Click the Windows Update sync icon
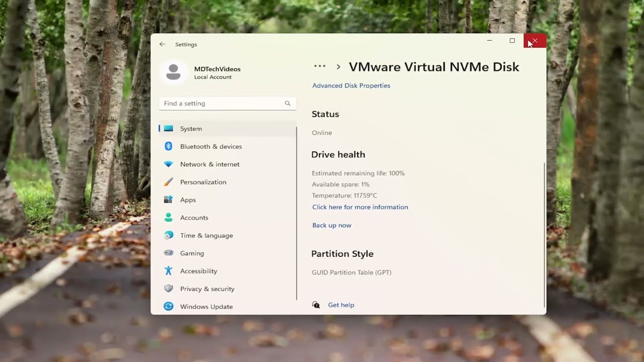This screenshot has width=644, height=362. 169,306
